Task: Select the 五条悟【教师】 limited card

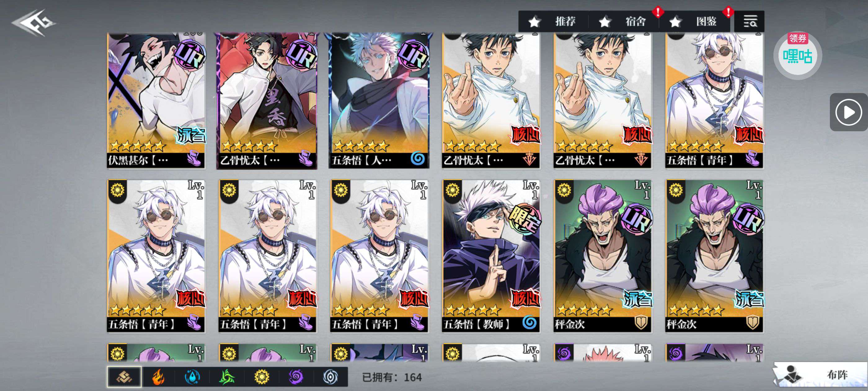Action: pyautogui.click(x=491, y=256)
